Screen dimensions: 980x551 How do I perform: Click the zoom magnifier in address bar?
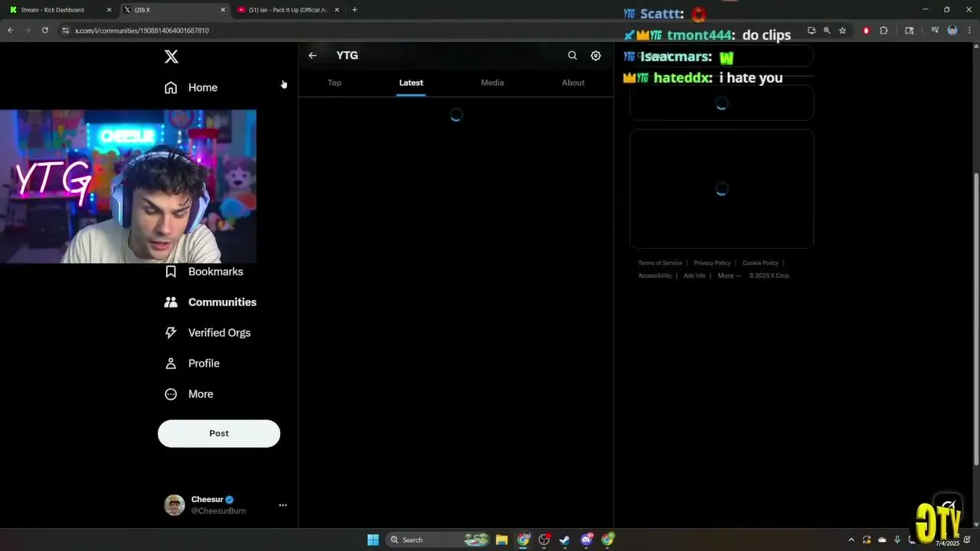(x=827, y=31)
